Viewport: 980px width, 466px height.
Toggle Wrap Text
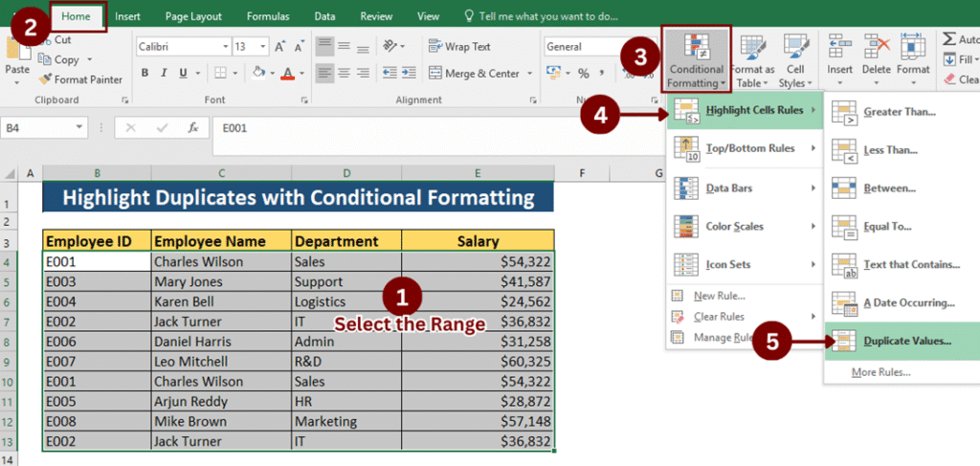(x=459, y=46)
